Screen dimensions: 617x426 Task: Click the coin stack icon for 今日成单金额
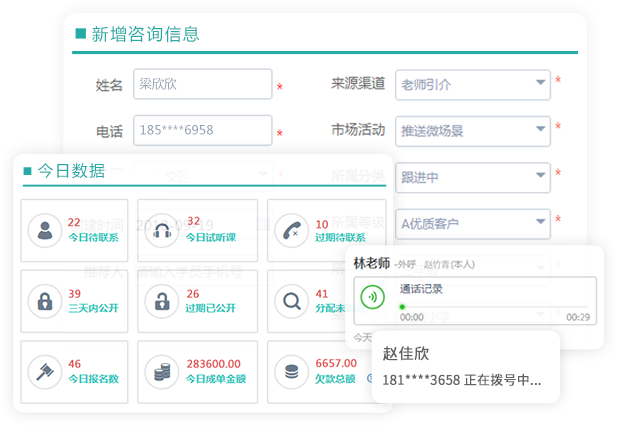[164, 371]
